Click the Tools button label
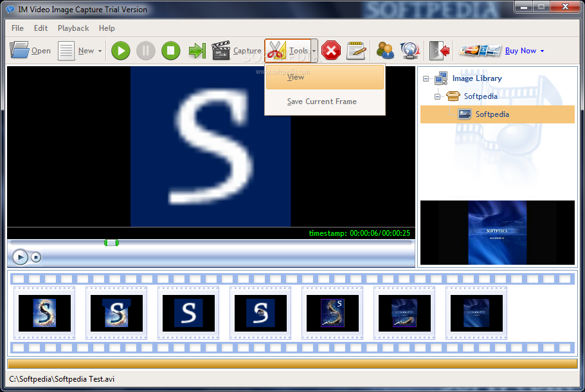This screenshot has height=392, width=585. click(x=298, y=51)
